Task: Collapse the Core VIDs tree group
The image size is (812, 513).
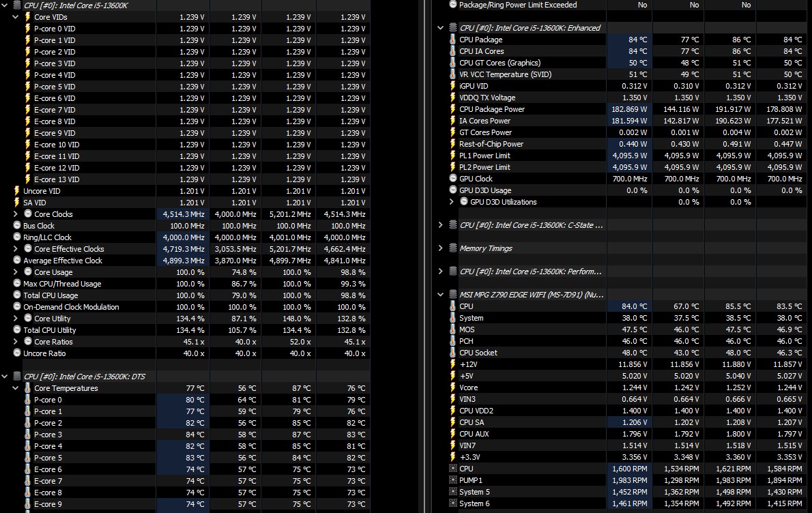Action: click(x=16, y=17)
